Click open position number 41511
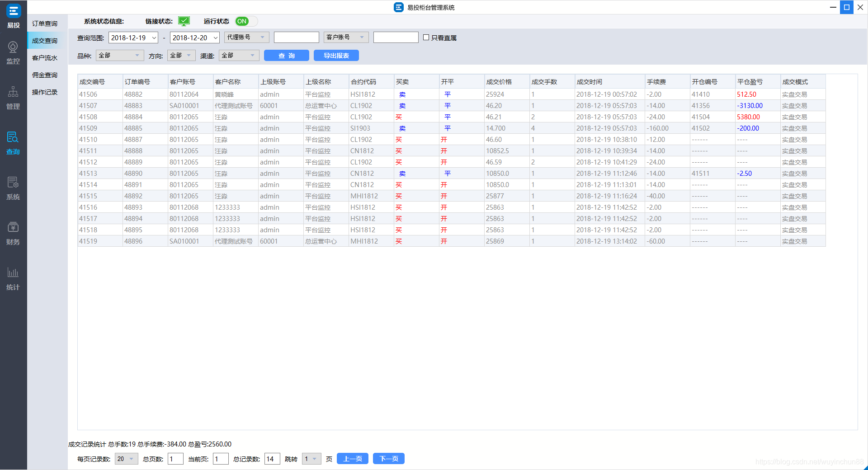The image size is (868, 470). pyautogui.click(x=700, y=174)
